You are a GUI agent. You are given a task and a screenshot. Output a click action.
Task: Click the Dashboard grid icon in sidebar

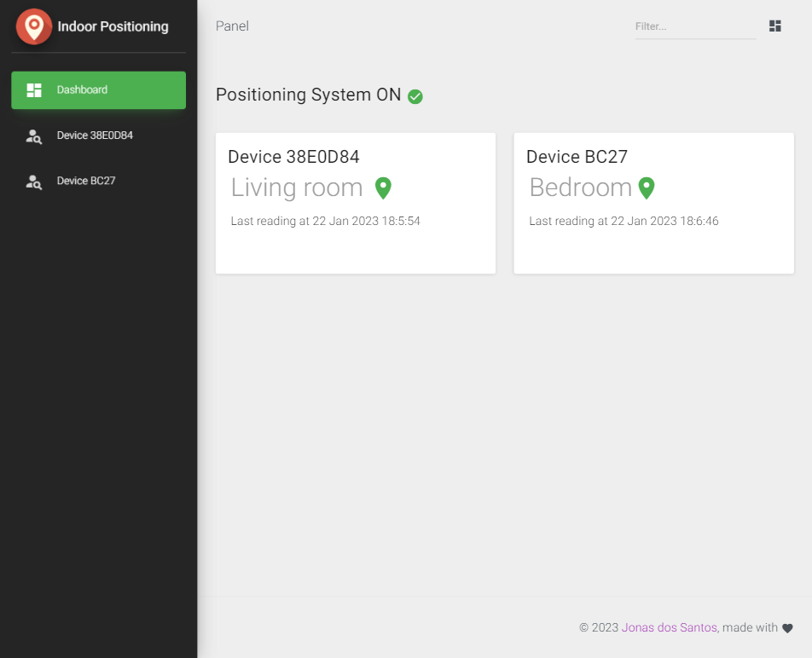[34, 90]
